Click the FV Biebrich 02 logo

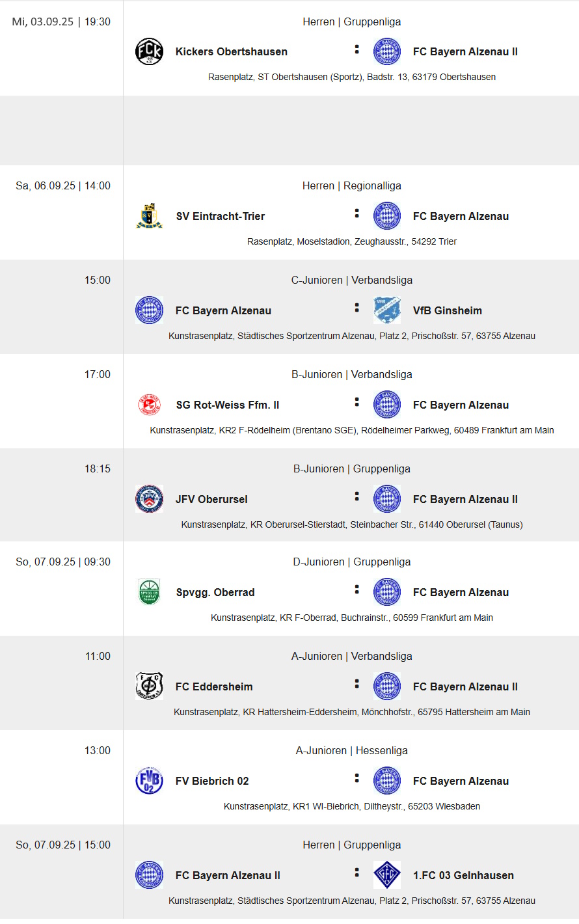pos(149,781)
